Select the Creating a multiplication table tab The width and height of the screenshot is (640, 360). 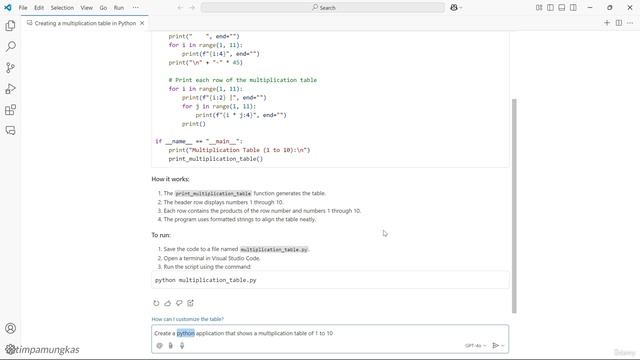click(x=85, y=23)
